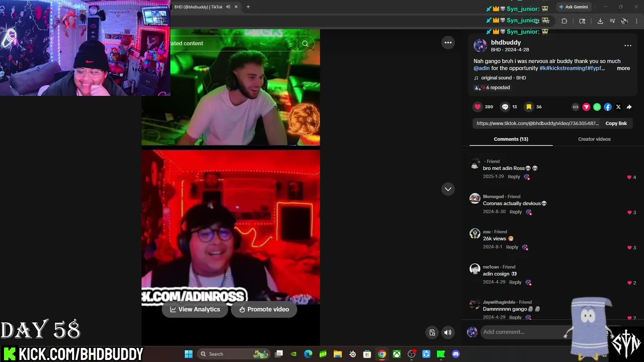Click Jaywithagimble commenter name
644x362 pixels.
click(499, 302)
